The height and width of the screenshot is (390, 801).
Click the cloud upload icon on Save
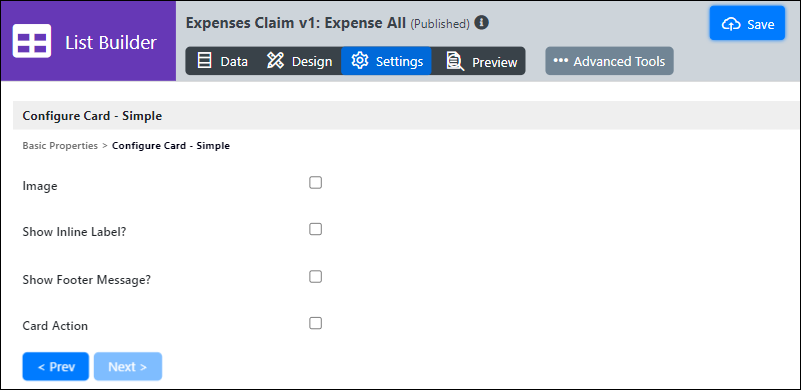731,24
